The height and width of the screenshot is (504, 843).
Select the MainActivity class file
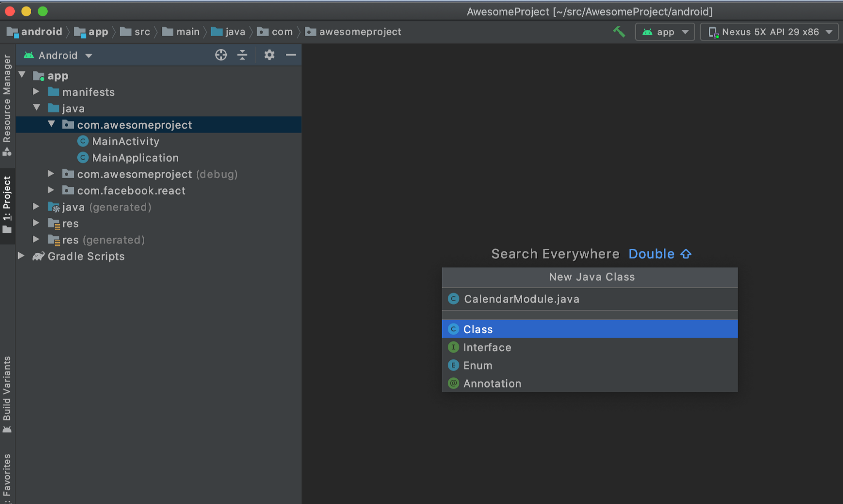tap(126, 141)
